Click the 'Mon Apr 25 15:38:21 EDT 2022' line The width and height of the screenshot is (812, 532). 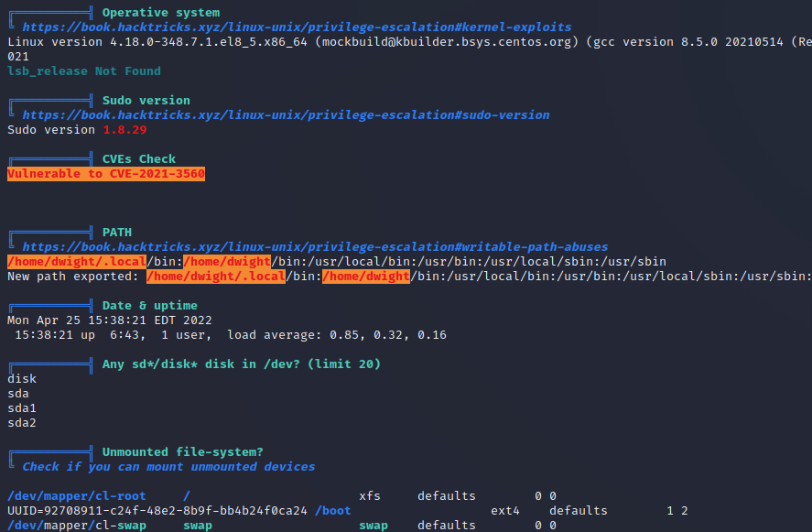109,320
